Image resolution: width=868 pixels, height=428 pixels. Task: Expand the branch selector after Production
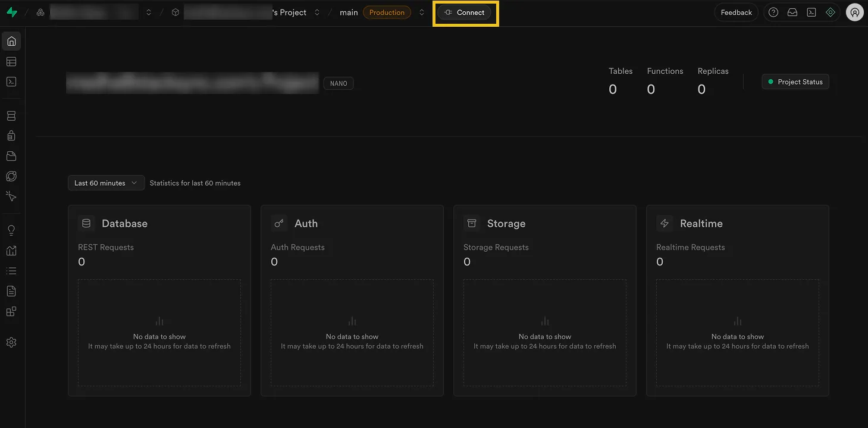click(x=422, y=12)
